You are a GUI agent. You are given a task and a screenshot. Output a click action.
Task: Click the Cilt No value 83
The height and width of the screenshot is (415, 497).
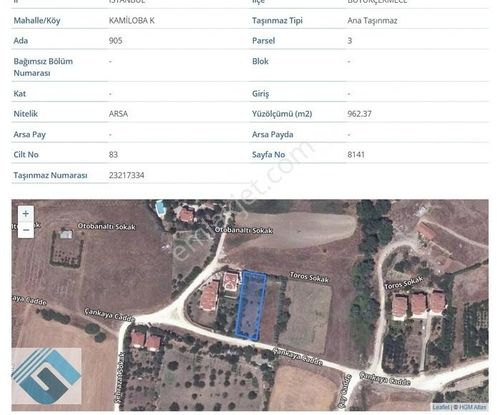coord(113,155)
